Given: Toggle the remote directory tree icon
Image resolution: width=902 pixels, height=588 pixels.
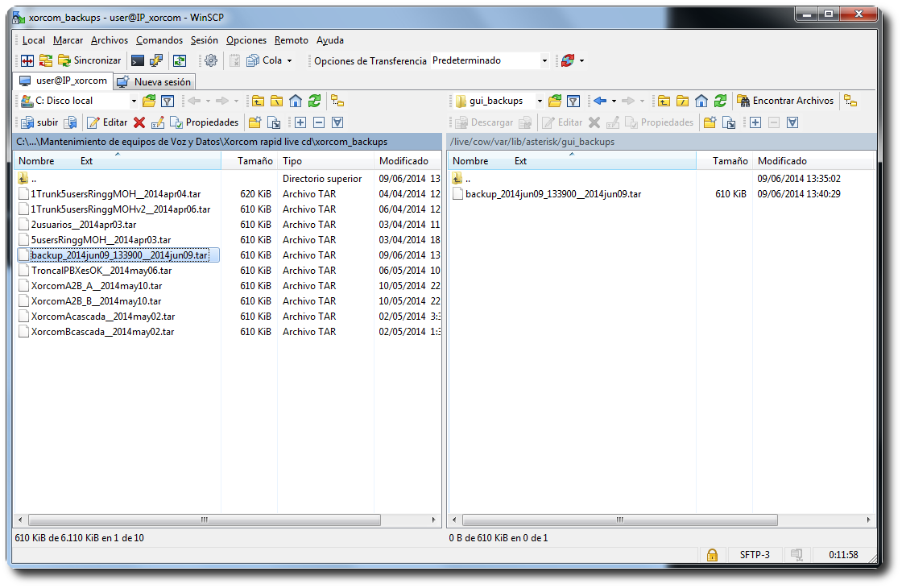Looking at the screenshot, I should 850,101.
